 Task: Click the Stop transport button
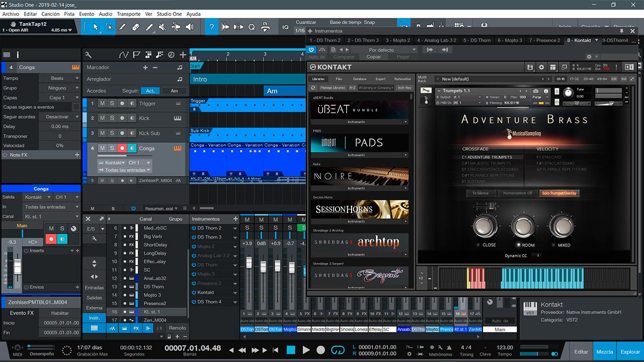291,350
